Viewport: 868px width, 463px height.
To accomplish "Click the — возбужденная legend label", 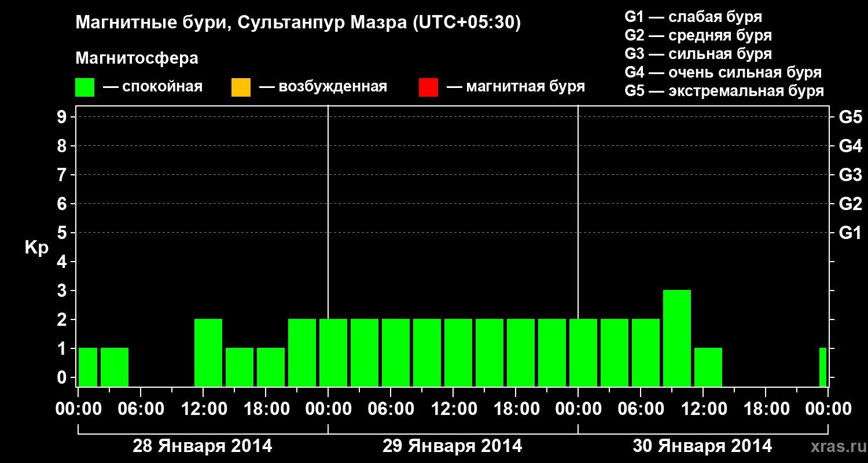I will pyautogui.click(x=323, y=87).
